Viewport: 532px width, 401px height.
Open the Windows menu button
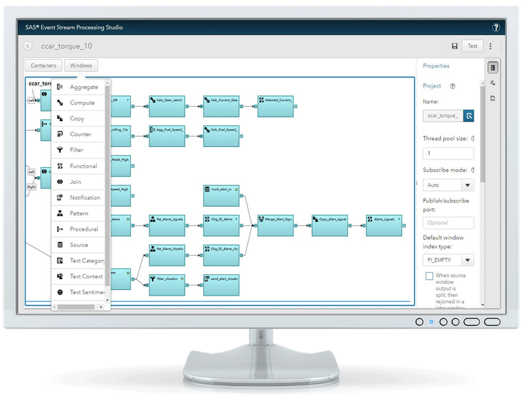click(x=81, y=66)
